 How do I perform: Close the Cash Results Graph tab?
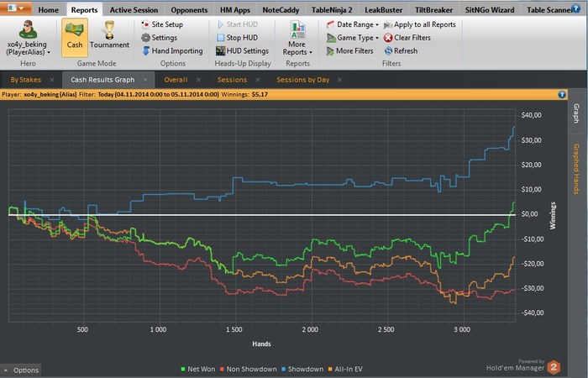[145, 80]
